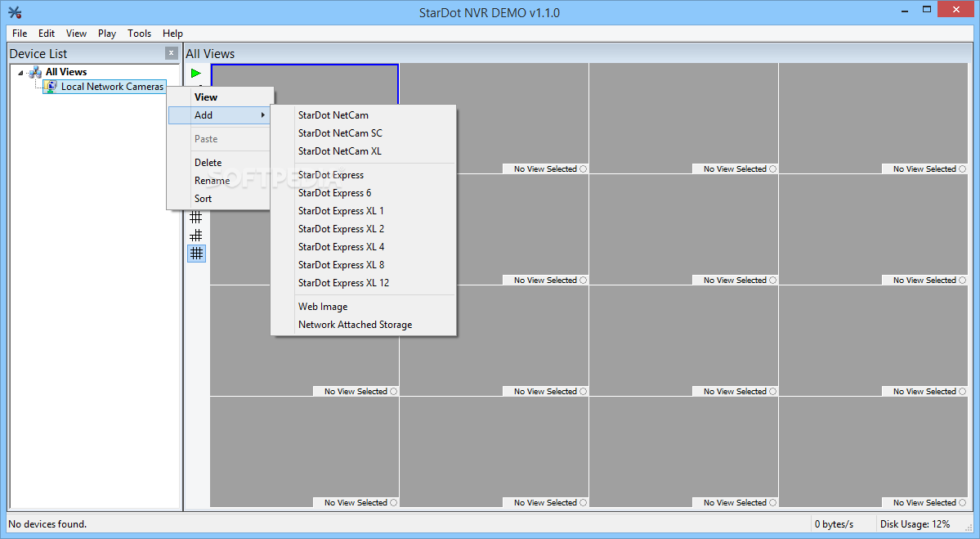Collapse the All Views tree node
The image size is (980, 539).
pyautogui.click(x=20, y=73)
